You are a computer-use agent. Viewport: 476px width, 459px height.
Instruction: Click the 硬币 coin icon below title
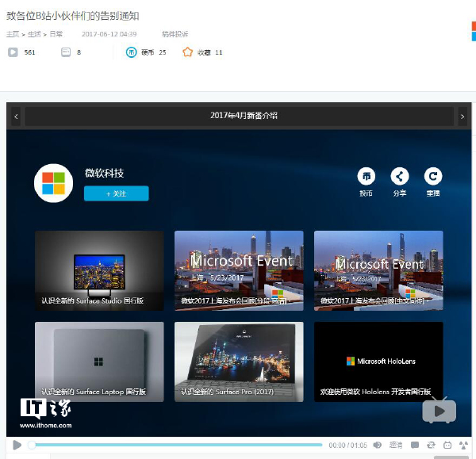coord(131,52)
